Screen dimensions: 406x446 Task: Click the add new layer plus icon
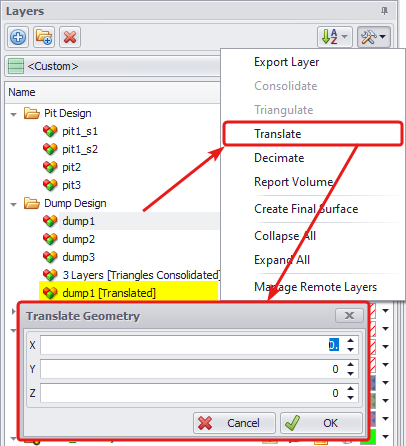tap(18, 37)
